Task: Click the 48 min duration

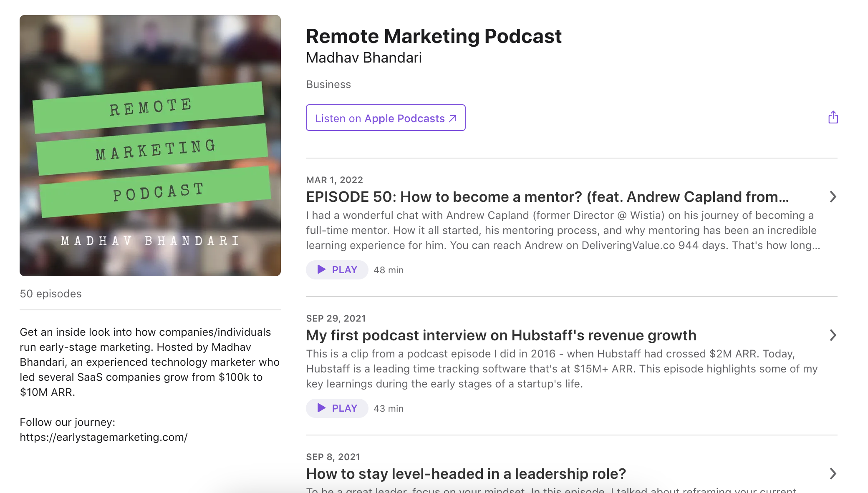Action: click(x=389, y=270)
